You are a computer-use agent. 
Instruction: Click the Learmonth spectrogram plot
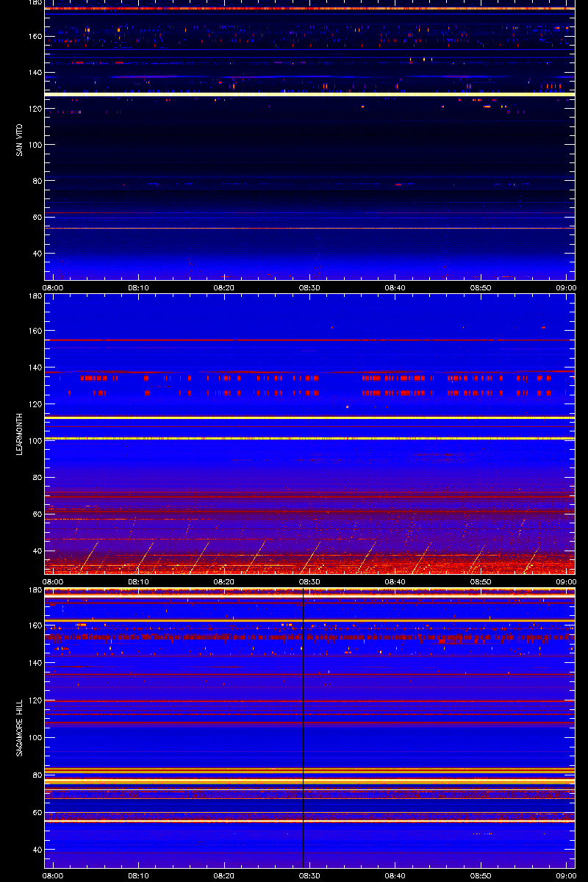309,434
